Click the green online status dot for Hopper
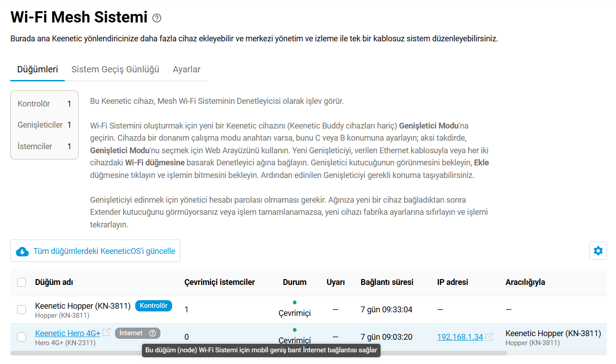The height and width of the screenshot is (364, 616). pos(294,302)
